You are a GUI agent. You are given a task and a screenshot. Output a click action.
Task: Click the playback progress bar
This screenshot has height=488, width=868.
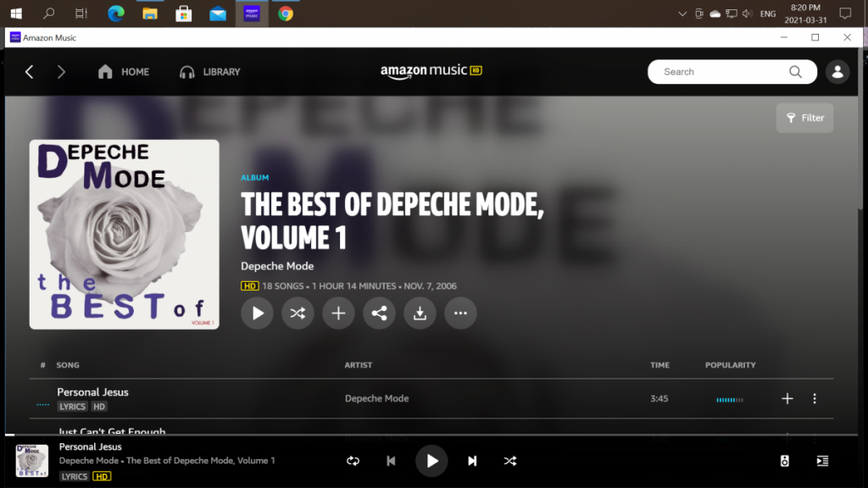(x=431, y=435)
